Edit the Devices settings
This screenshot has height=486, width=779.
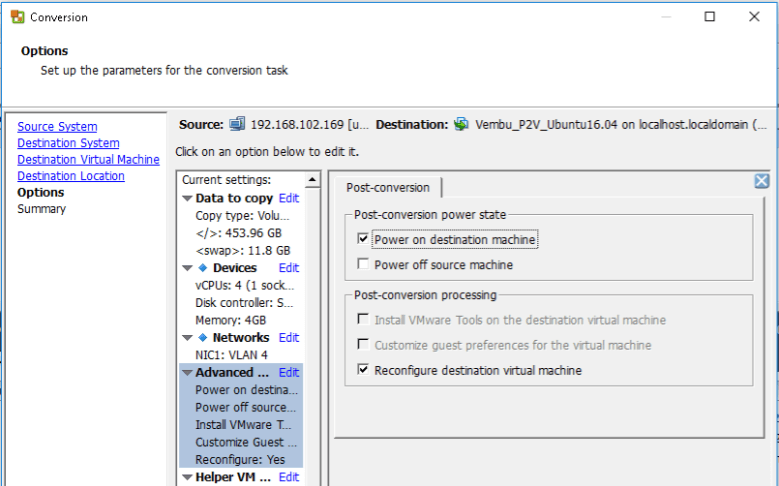(289, 268)
